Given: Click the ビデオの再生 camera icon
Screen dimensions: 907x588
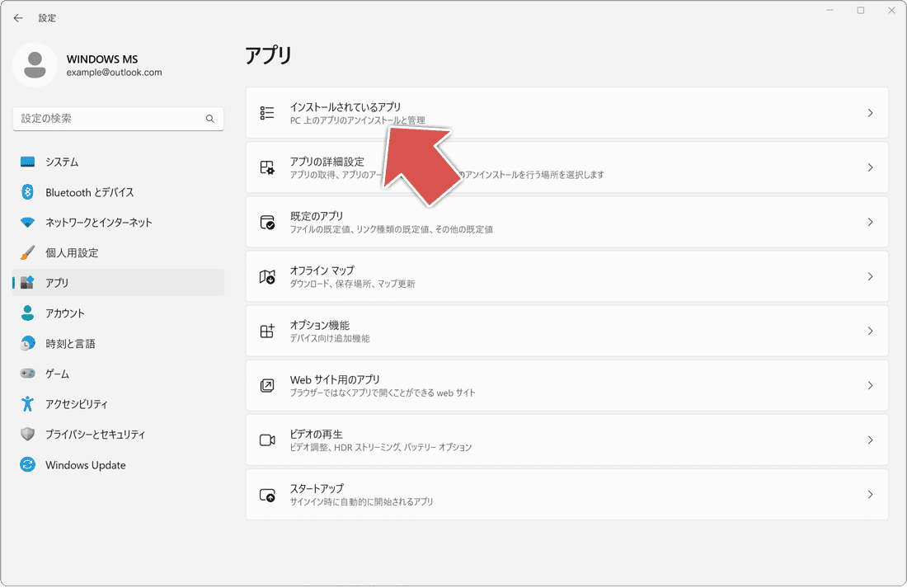Looking at the screenshot, I should [266, 440].
